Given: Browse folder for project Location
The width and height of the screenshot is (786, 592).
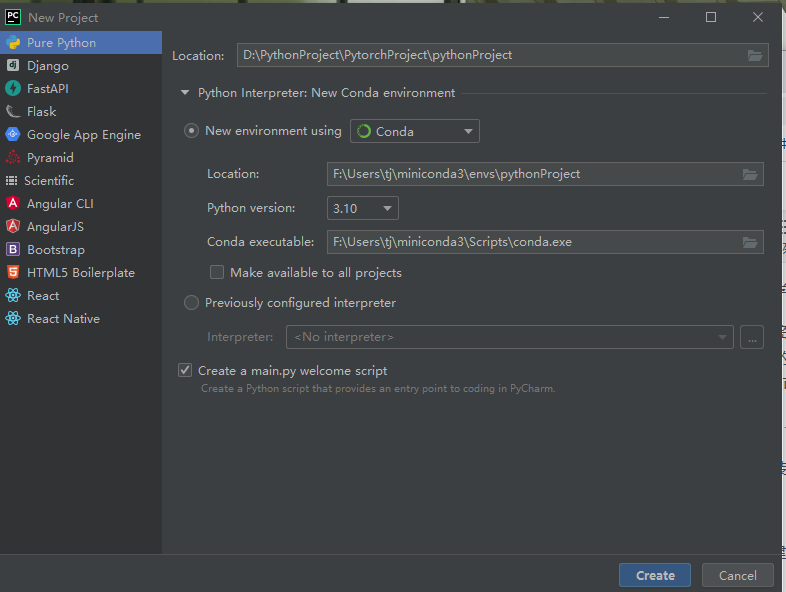Looking at the screenshot, I should tap(755, 55).
